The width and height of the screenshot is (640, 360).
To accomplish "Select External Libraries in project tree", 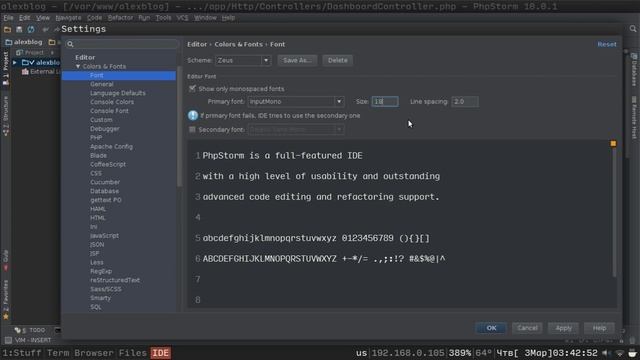I will click(41, 71).
